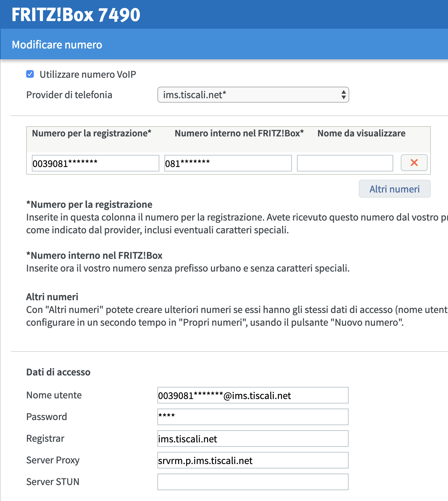Click the Registrar label
448x501 pixels.
(x=45, y=439)
